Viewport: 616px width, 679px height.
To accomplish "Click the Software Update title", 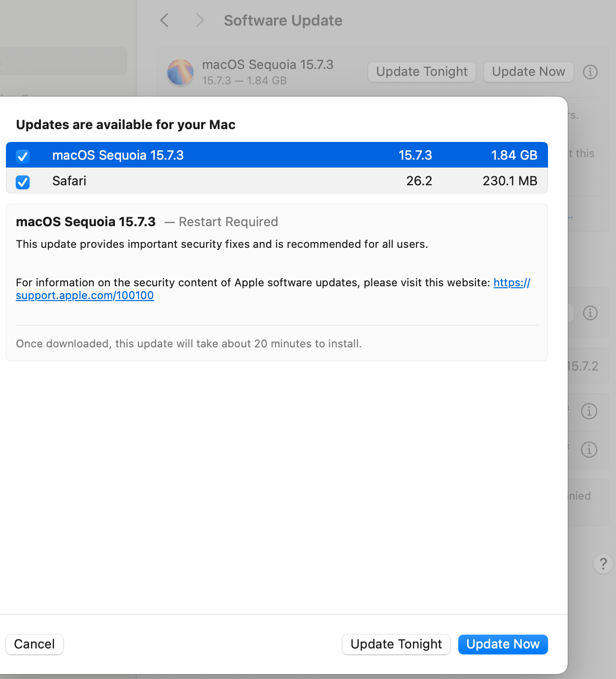I will click(x=283, y=20).
